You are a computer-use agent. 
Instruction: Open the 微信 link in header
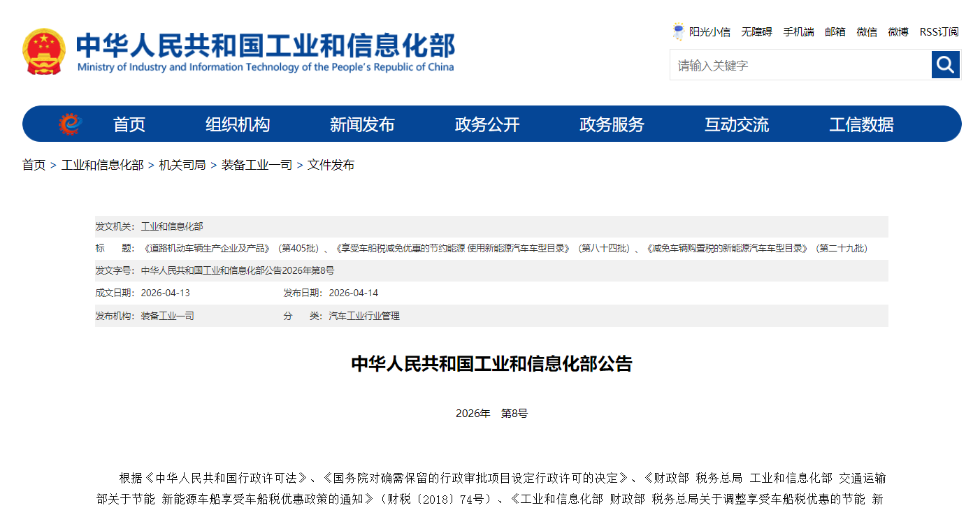click(x=867, y=31)
